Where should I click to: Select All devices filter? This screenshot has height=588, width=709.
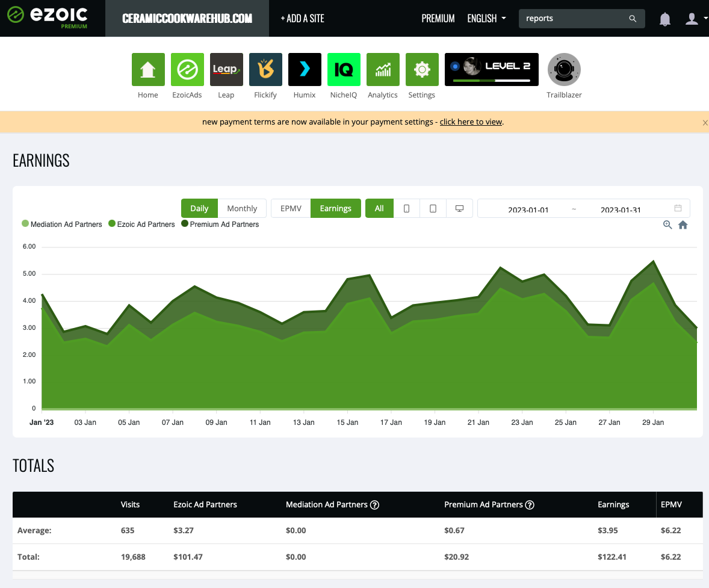point(379,208)
